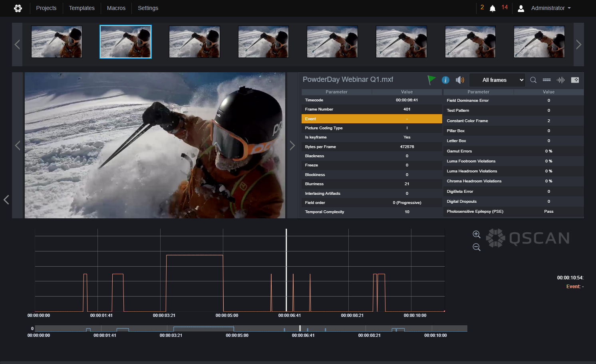The height and width of the screenshot is (364, 596).
Task: Open the Macros page
Action: click(116, 8)
